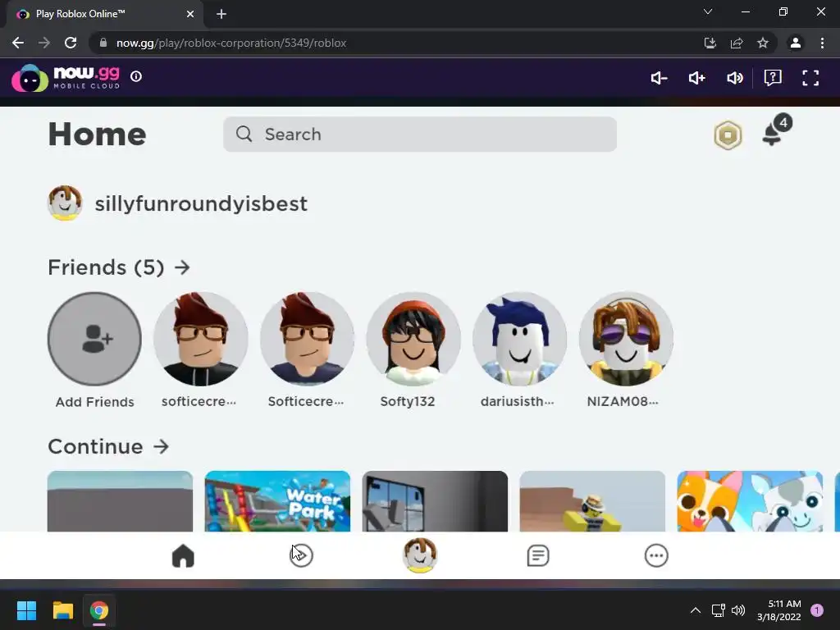Open friend Softy132 avatar

[x=413, y=339]
